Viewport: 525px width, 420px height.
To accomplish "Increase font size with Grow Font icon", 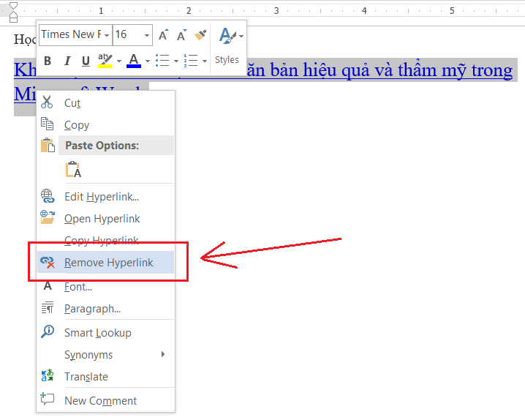I will point(164,35).
